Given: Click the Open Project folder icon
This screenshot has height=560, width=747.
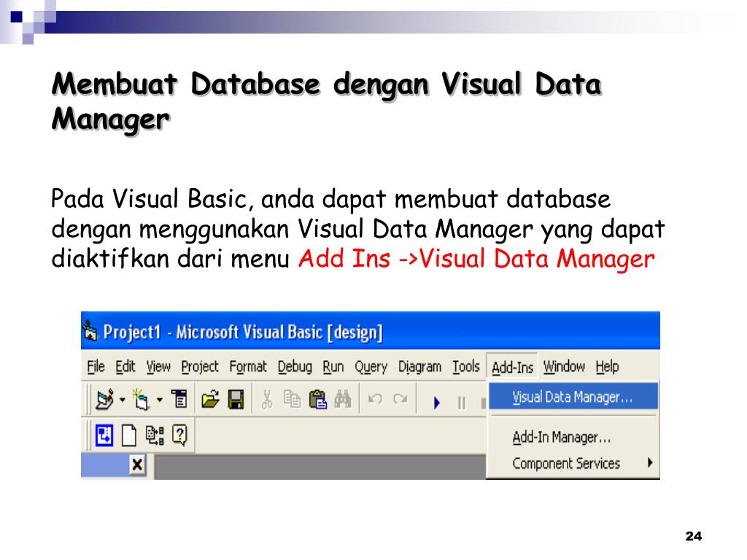Looking at the screenshot, I should click(210, 399).
